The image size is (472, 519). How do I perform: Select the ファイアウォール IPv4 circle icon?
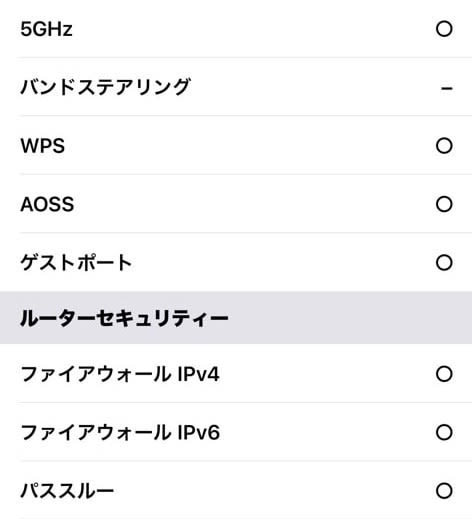coord(444,374)
